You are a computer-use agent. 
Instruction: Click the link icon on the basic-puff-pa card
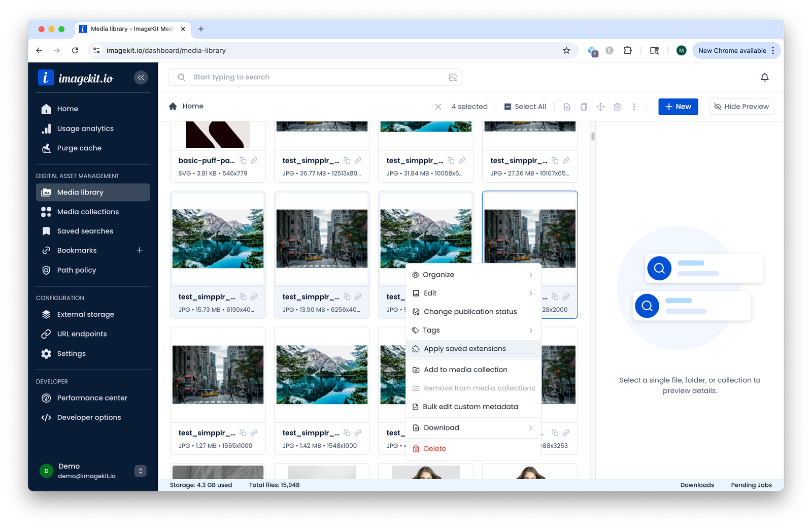254,160
